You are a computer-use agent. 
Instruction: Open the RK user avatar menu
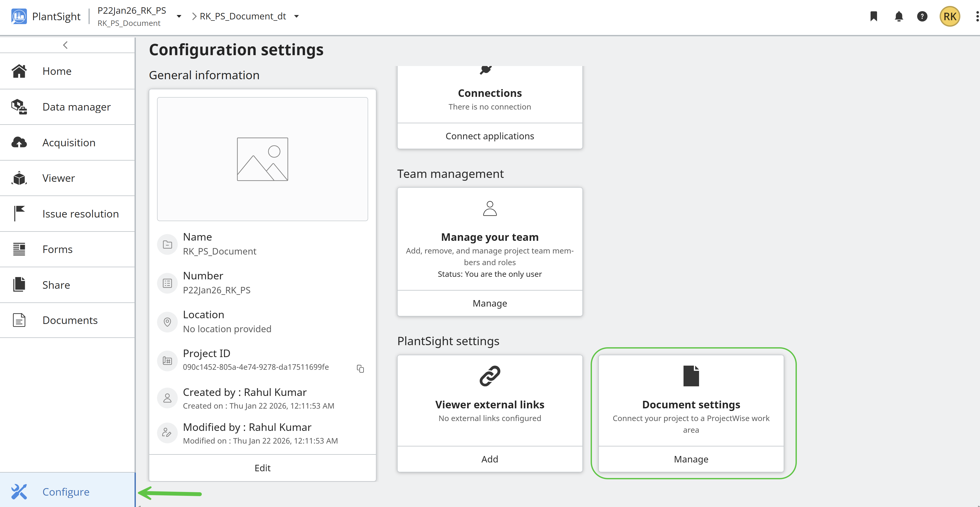tap(949, 16)
